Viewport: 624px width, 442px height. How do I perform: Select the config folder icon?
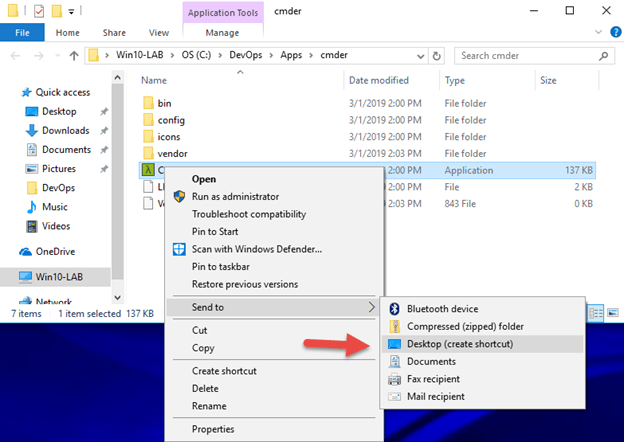tap(148, 120)
